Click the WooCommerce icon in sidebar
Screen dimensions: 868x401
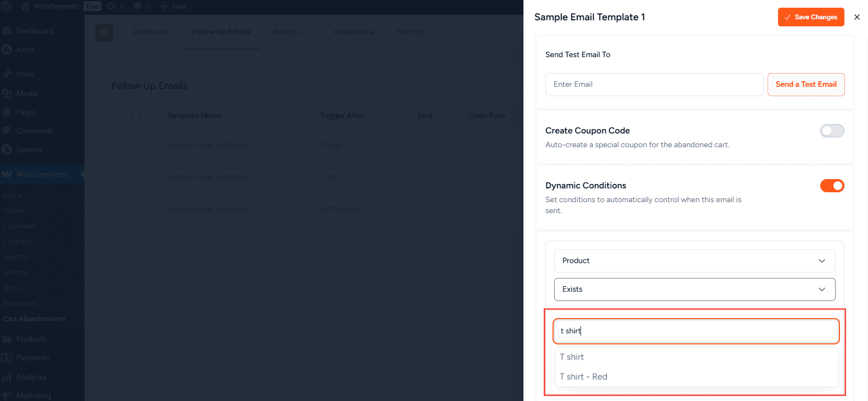(7, 174)
